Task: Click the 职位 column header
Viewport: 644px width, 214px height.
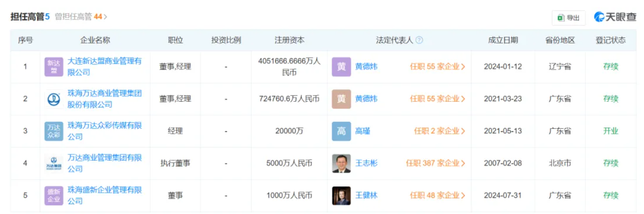Action: (x=176, y=40)
